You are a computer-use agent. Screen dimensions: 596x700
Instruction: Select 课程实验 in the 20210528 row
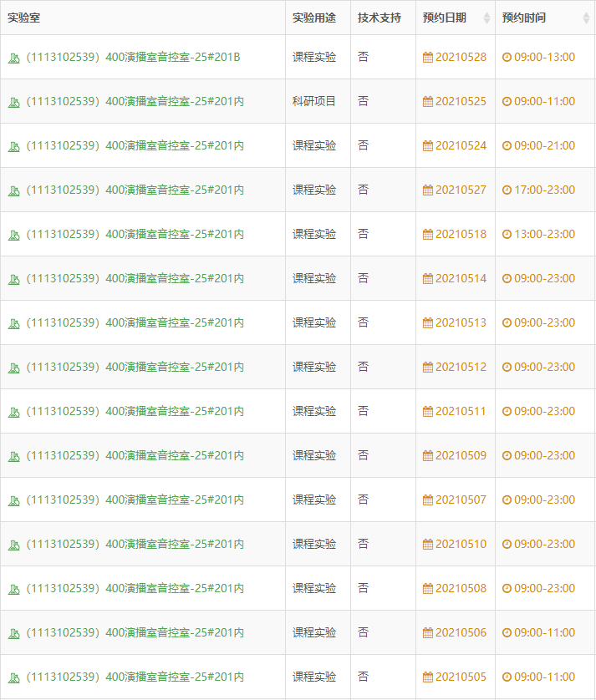(314, 57)
